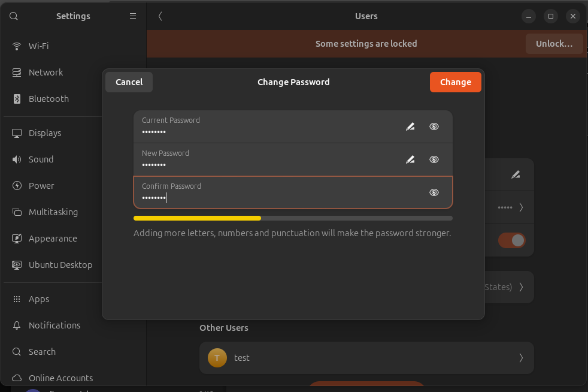Image resolution: width=588 pixels, height=392 pixels.
Task: Click the password strength hint text
Action: coord(292,233)
